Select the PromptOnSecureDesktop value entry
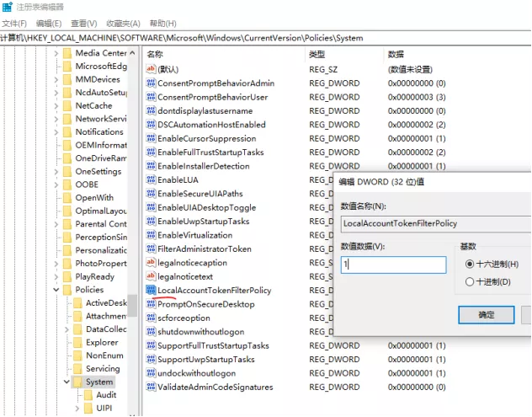Viewport: 532px width, 417px height. click(x=205, y=304)
